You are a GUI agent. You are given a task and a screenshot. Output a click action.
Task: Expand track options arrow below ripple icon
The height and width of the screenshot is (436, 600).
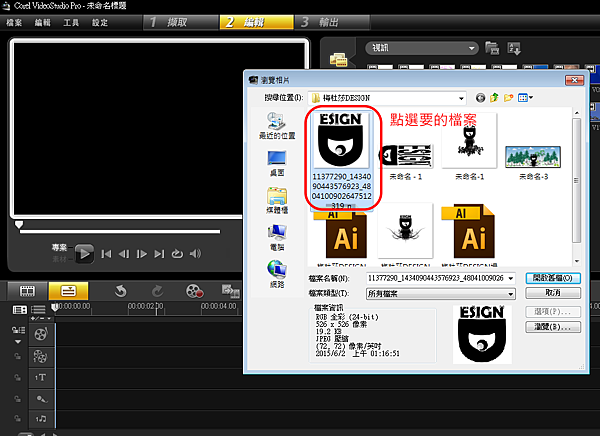pyautogui.click(x=18, y=342)
